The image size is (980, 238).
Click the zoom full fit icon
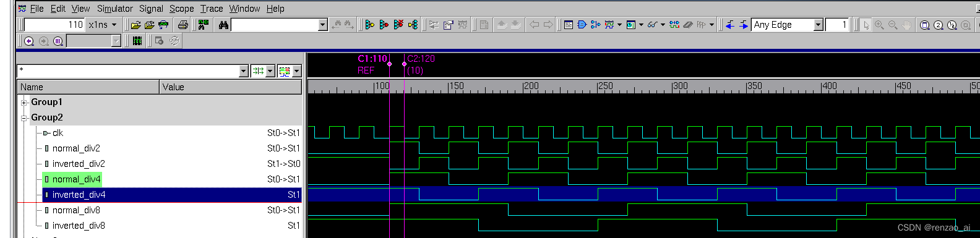click(x=925, y=25)
